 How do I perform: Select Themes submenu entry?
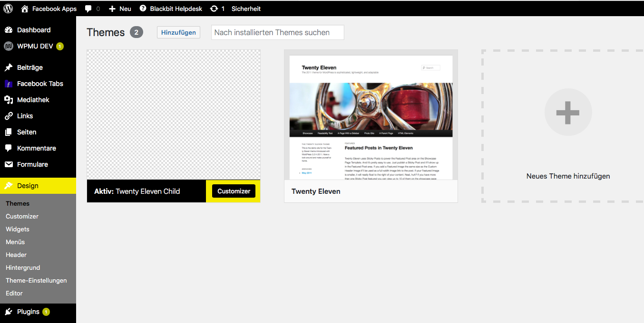click(18, 203)
